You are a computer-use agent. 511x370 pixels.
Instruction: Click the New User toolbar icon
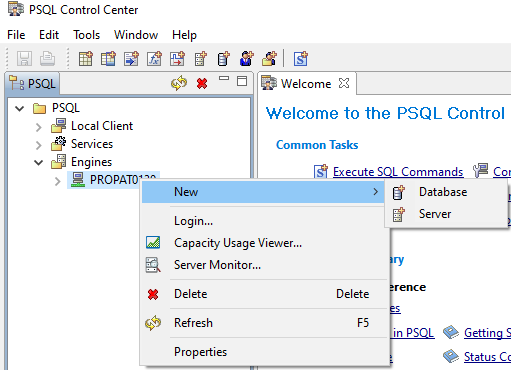point(246,59)
